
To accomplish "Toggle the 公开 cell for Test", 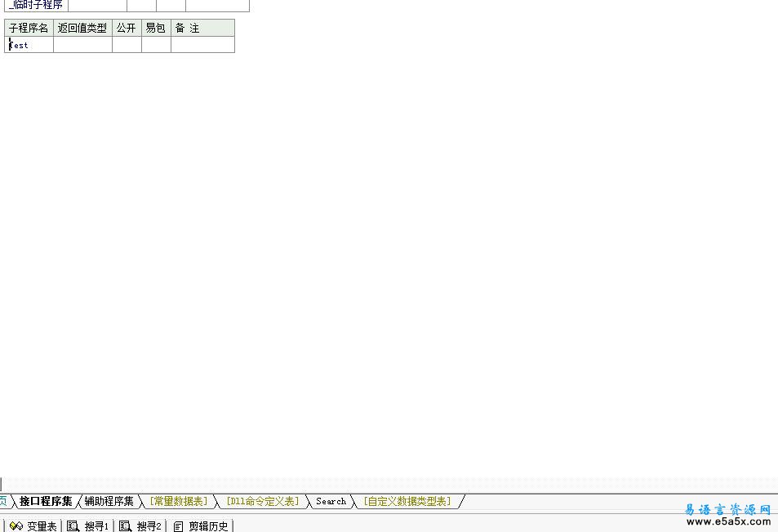I will click(127, 45).
